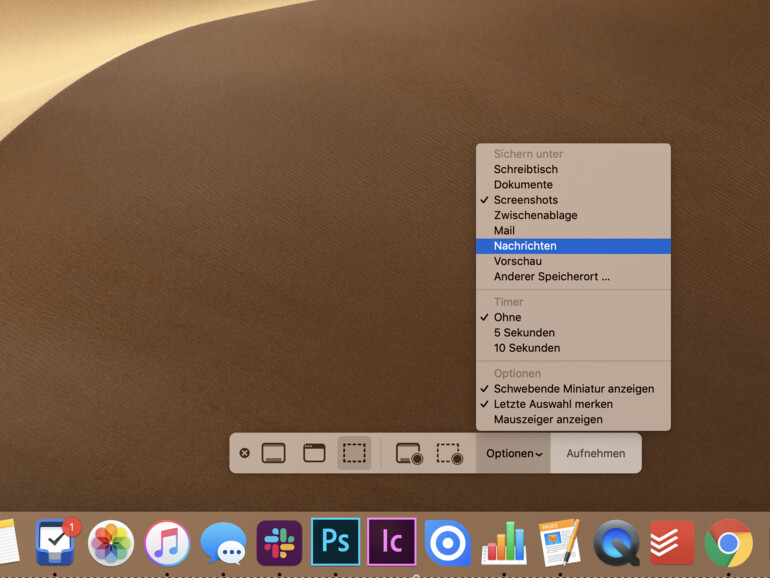770x578 pixels.
Task: Choose the record selected portion icon
Action: click(449, 453)
